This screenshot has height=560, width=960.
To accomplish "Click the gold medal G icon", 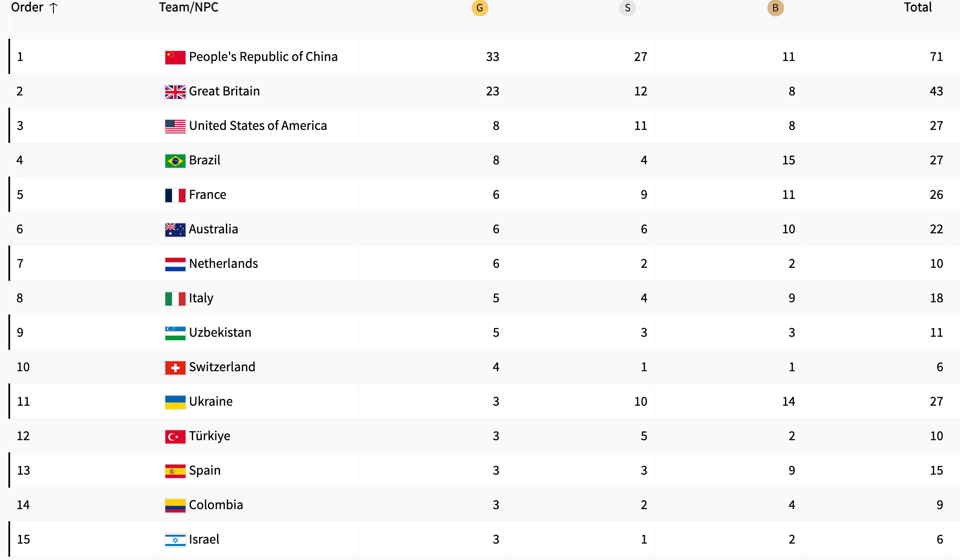I will [480, 8].
